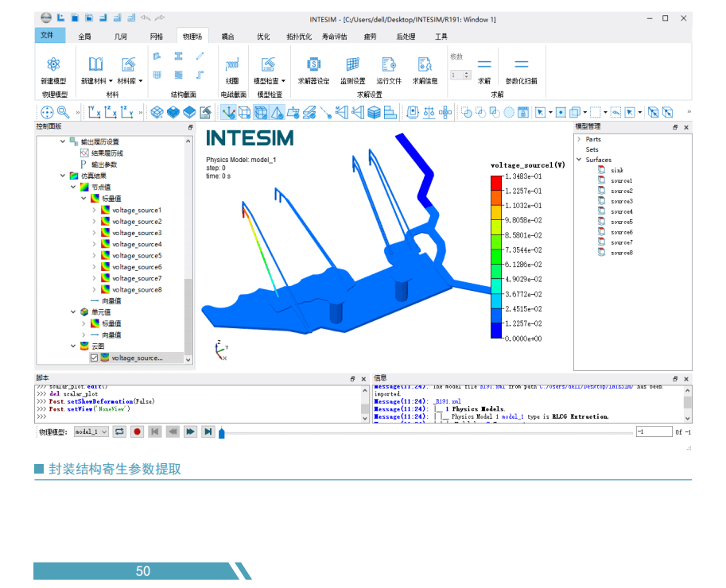The image size is (726, 588).
Task: Click the 线圈 coil icon
Action: click(x=232, y=66)
